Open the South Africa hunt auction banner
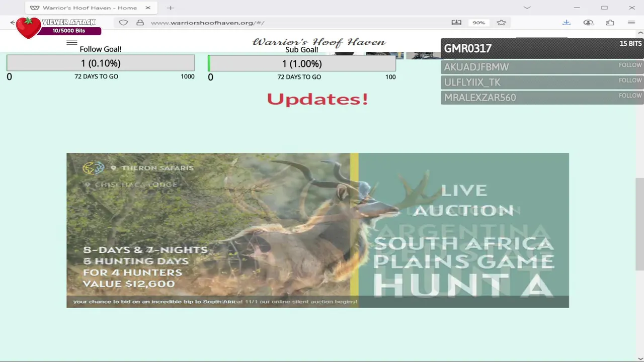This screenshot has height=362, width=644. 317,230
